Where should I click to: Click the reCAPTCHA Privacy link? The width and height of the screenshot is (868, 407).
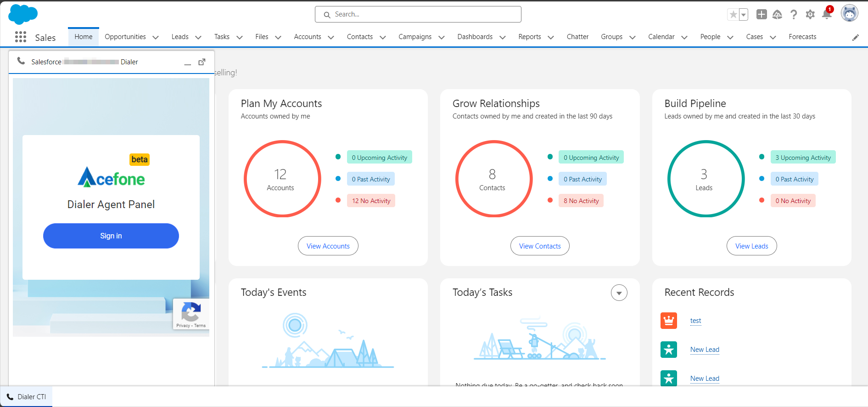(183, 326)
